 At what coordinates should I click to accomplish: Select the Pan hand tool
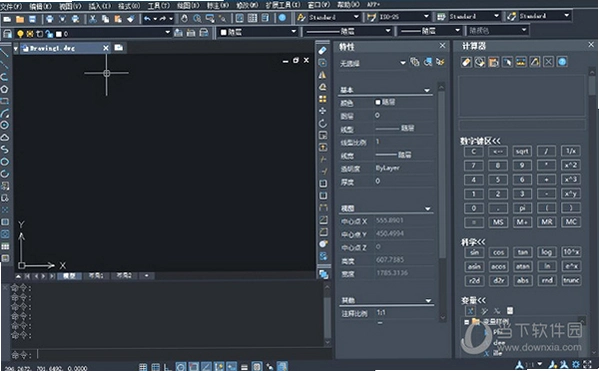[185, 18]
